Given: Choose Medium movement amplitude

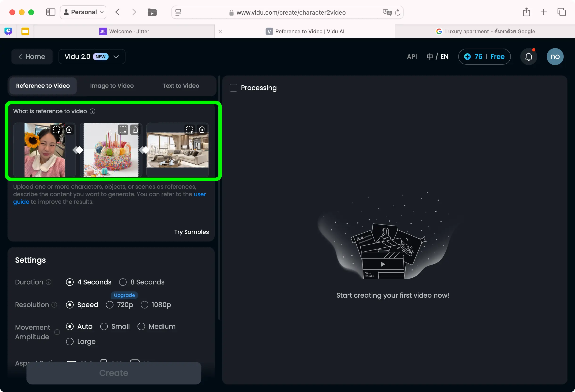Looking at the screenshot, I should (141, 326).
